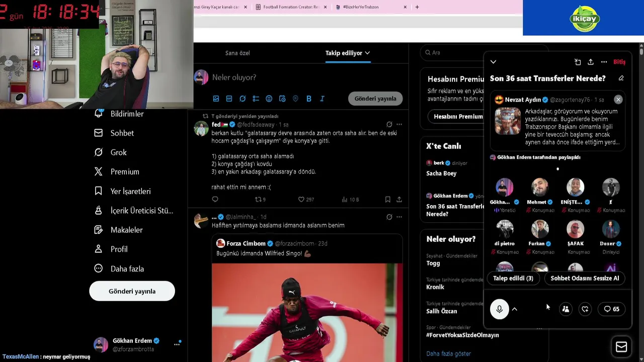The width and height of the screenshot is (644, 362).
Task: Mute the room via Sohbet Odasını Sessize Al
Action: coord(585,278)
